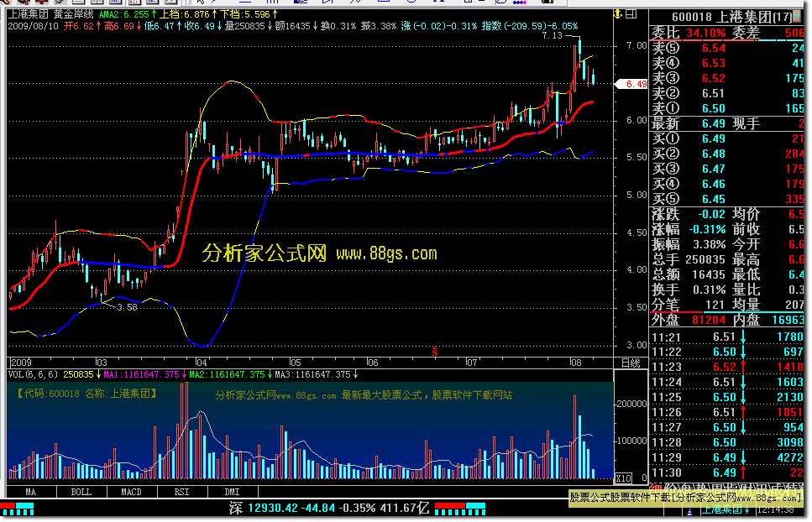
Task: Click the 总额 16435 value
Action: (x=709, y=274)
